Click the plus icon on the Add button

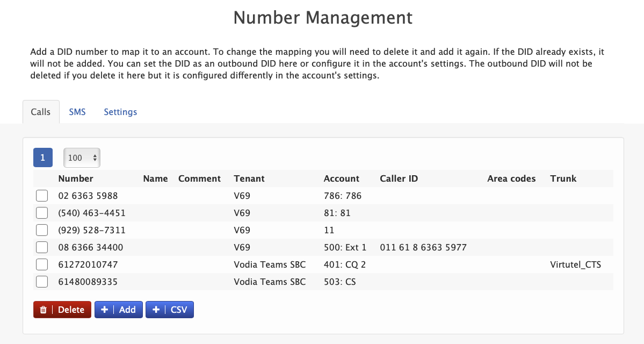coord(104,310)
